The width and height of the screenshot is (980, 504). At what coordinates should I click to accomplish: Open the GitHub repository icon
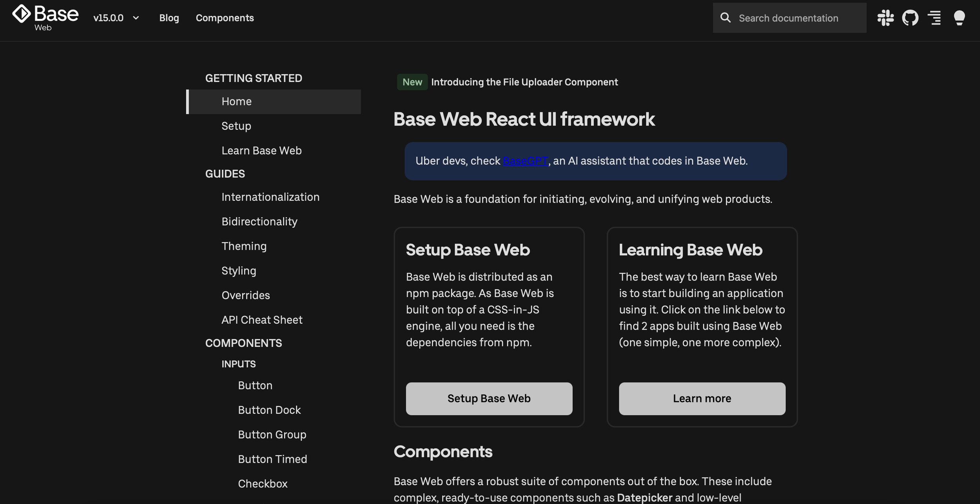[910, 18]
